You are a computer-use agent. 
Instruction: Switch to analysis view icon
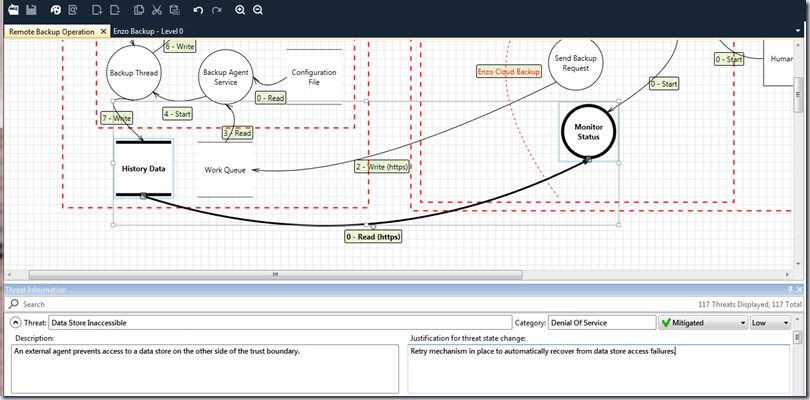pyautogui.click(x=73, y=10)
